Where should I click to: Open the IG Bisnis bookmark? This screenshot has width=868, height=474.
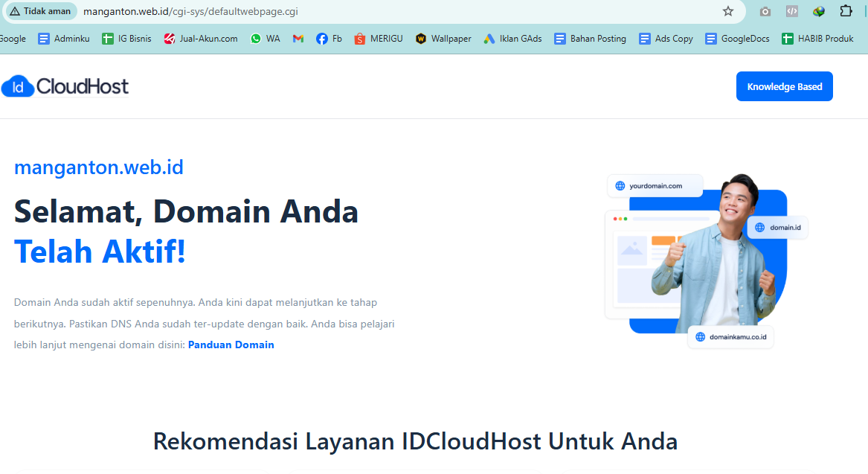(126, 39)
